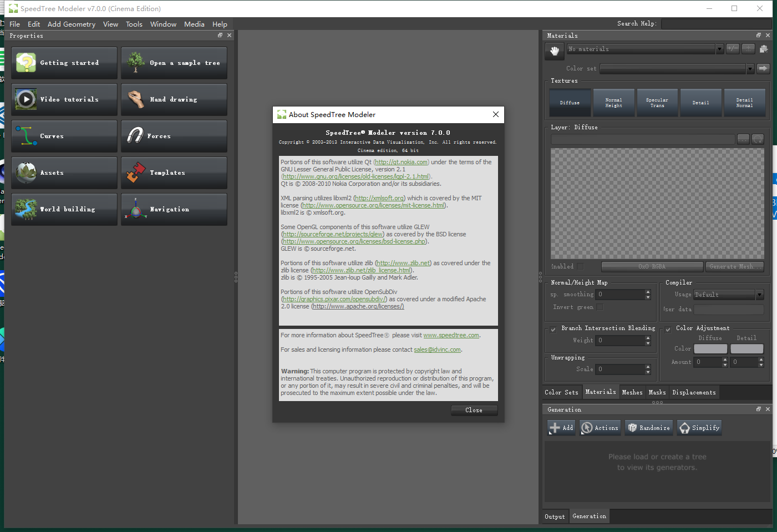Close the Generation panel
777x532 pixels.
(768, 409)
